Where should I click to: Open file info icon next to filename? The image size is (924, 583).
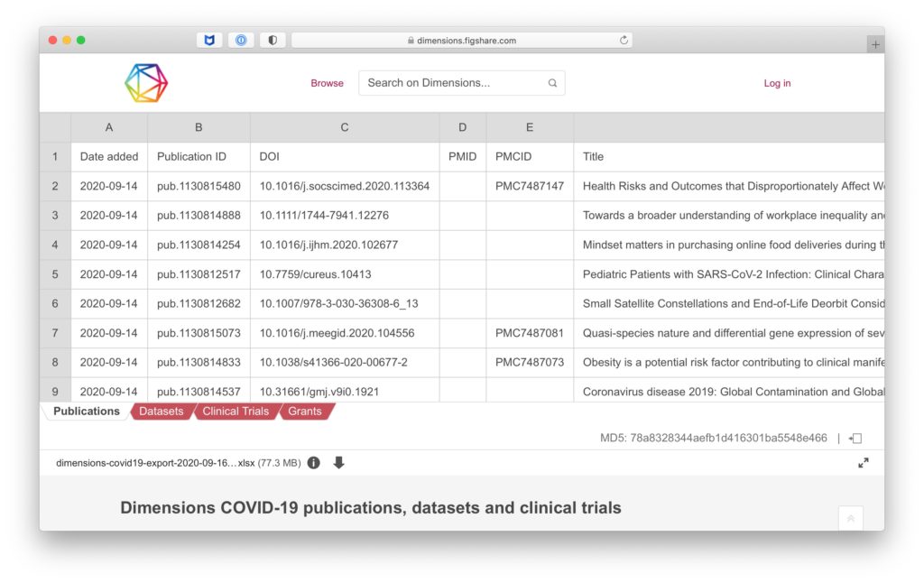[313, 463]
